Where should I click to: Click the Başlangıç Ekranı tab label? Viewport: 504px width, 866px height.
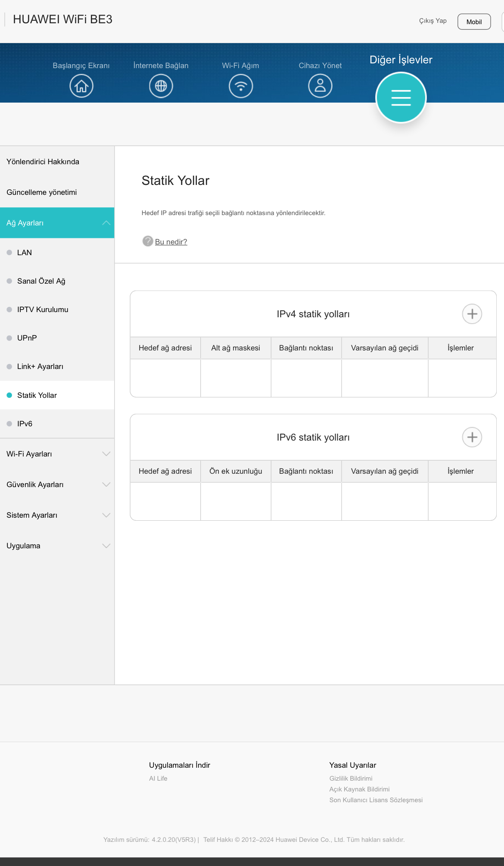tap(81, 66)
